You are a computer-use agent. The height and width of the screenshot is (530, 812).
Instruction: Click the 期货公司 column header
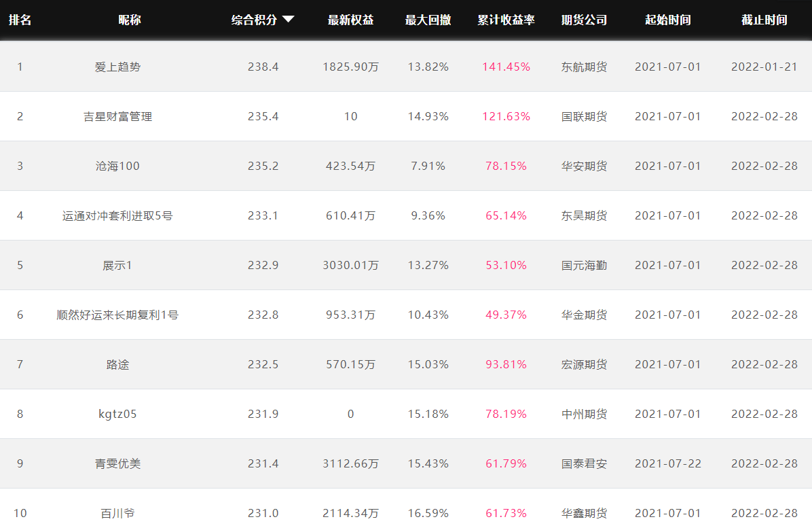click(x=584, y=20)
